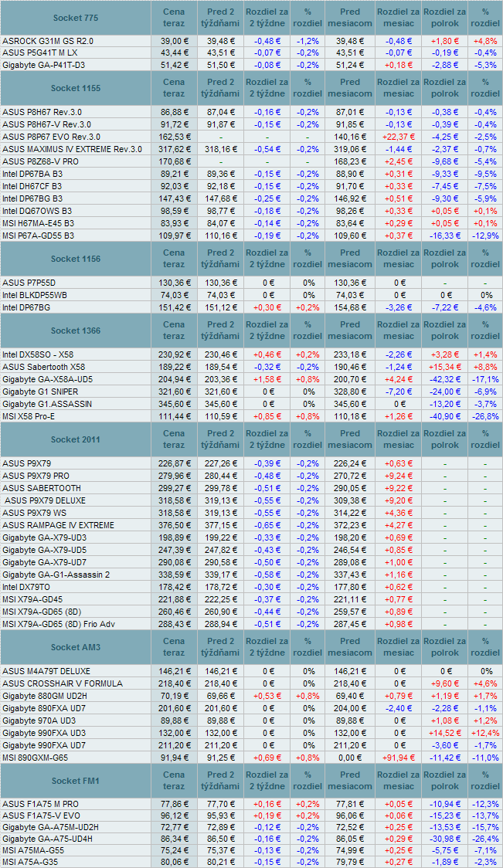Click the +12,4% value for Gigabyte 990FXA UD3
503x868 pixels.
[484, 732]
